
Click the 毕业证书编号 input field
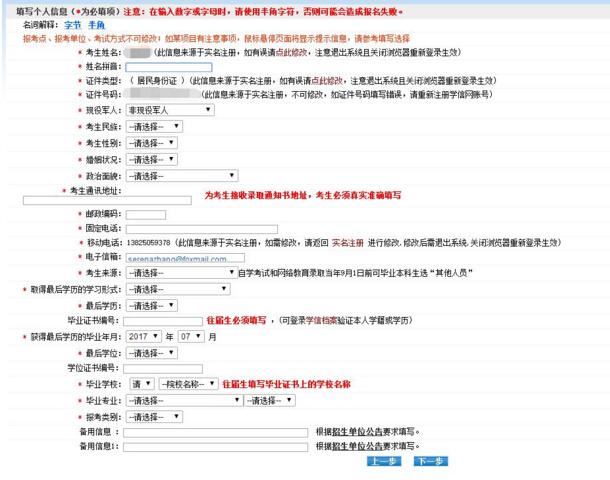(162, 320)
